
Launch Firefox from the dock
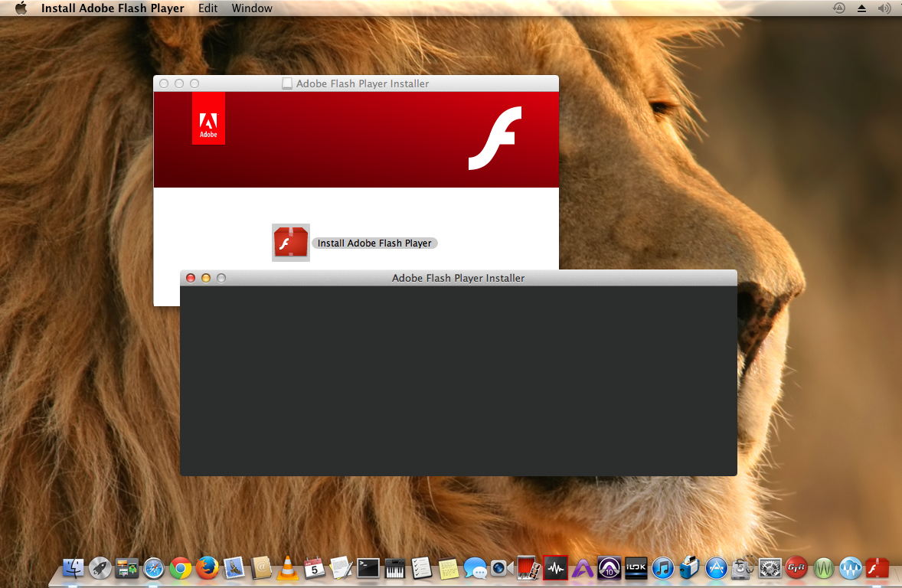point(207,568)
